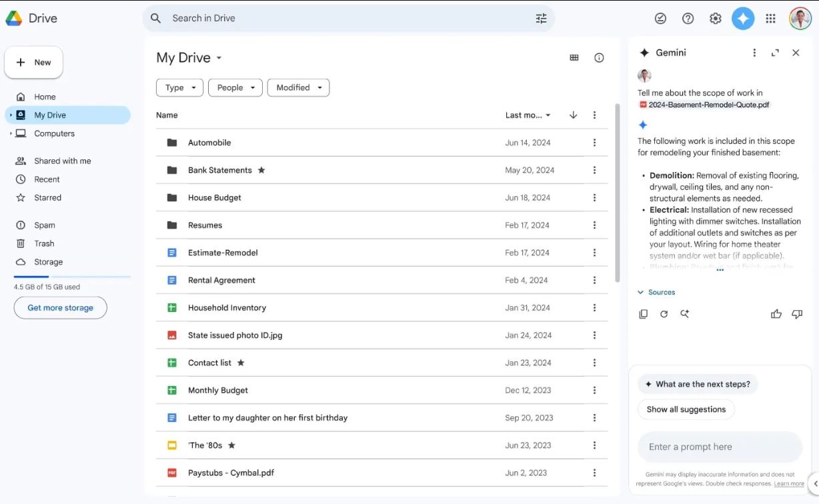Copy the Gemini response

pos(643,313)
